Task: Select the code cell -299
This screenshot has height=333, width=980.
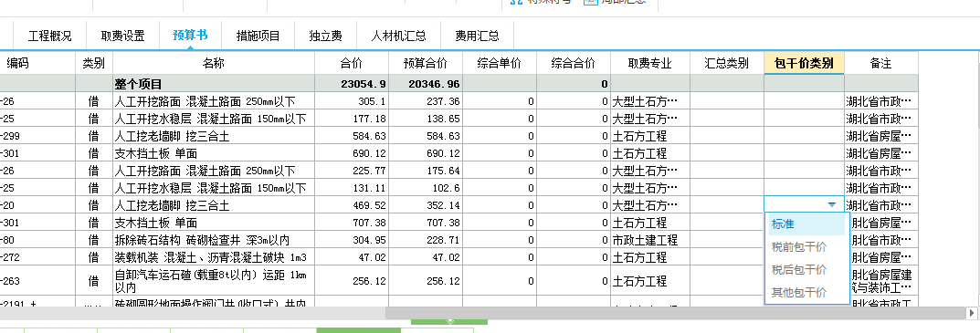Action: (x=37, y=136)
